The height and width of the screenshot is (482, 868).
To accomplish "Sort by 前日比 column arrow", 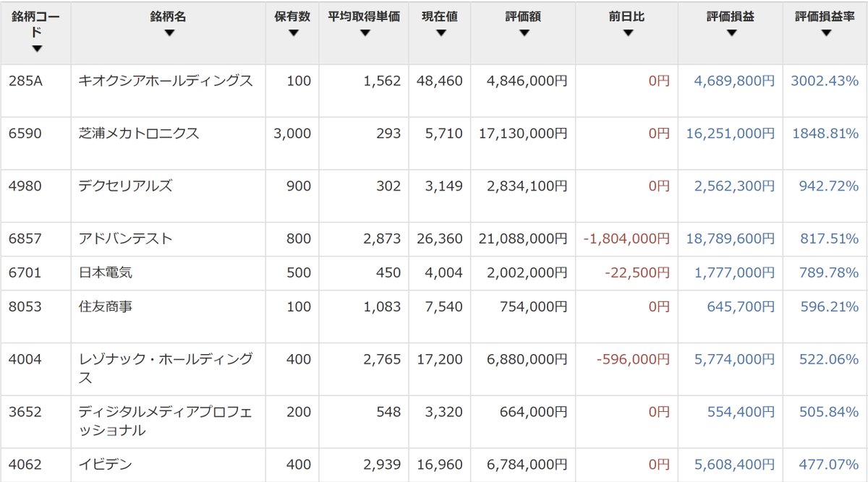I will (627, 33).
